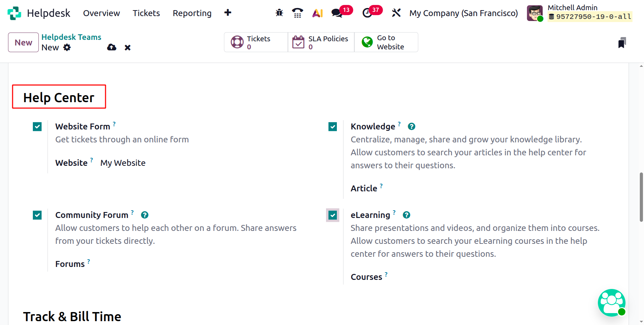
Task: Click the debug bug icon
Action: coord(279,13)
